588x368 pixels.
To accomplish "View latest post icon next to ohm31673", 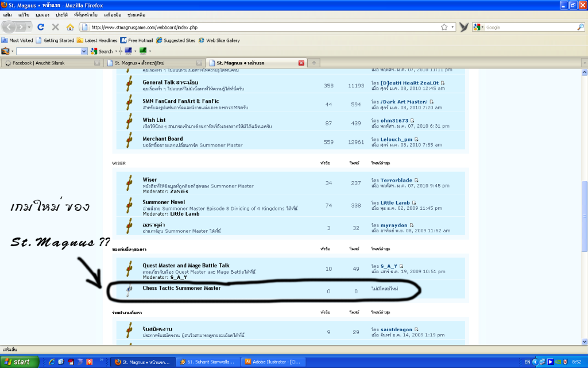I will pyautogui.click(x=412, y=121).
